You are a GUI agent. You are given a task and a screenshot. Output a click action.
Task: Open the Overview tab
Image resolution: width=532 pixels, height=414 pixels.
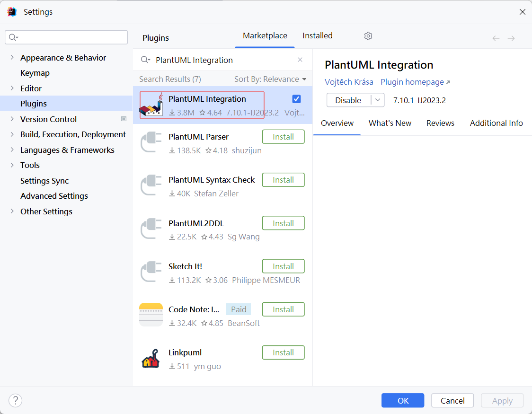pos(337,123)
